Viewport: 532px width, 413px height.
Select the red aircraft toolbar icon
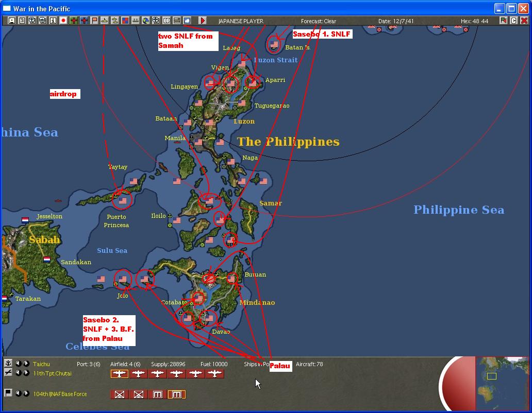pos(85,21)
